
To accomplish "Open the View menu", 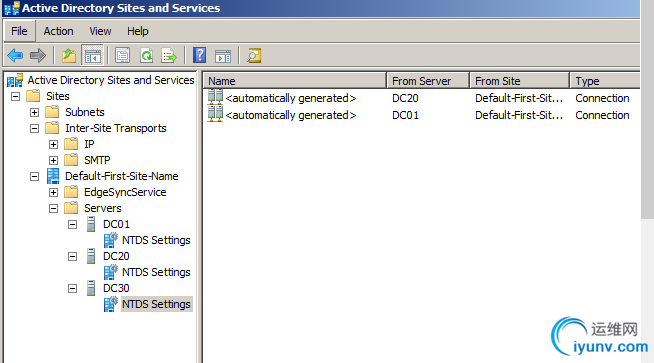I will pyautogui.click(x=100, y=31).
